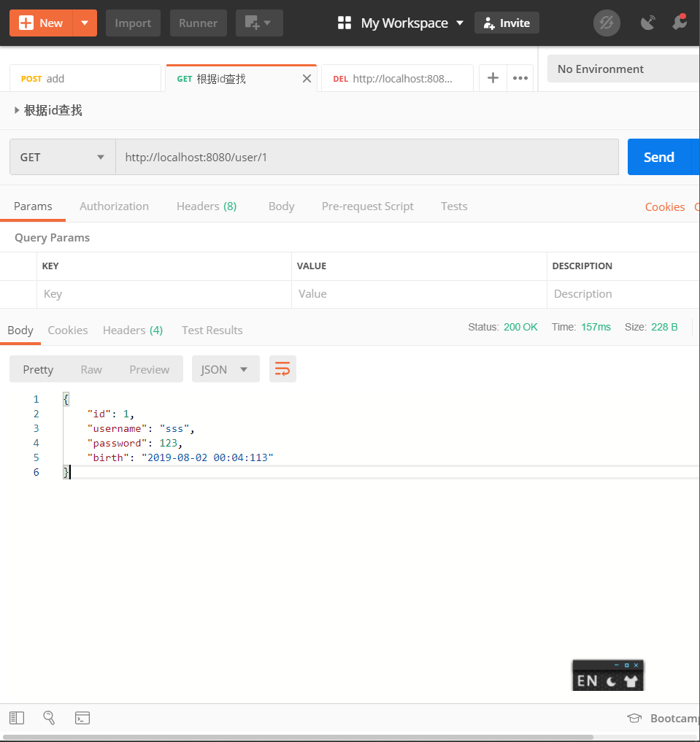
Task: Open the Tests tab
Action: [454, 206]
